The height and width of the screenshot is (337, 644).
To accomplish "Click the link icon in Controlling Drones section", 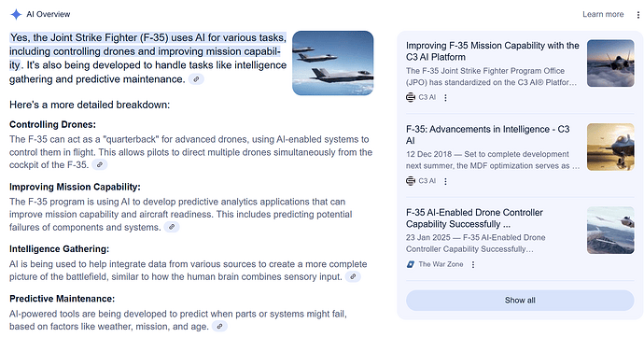I will (x=99, y=165).
